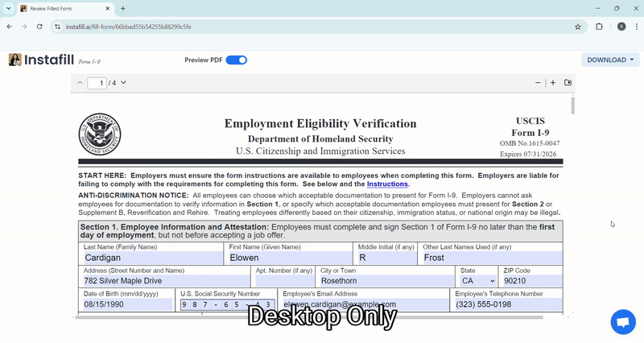
Task: Click the browser forward button
Action: (x=24, y=27)
